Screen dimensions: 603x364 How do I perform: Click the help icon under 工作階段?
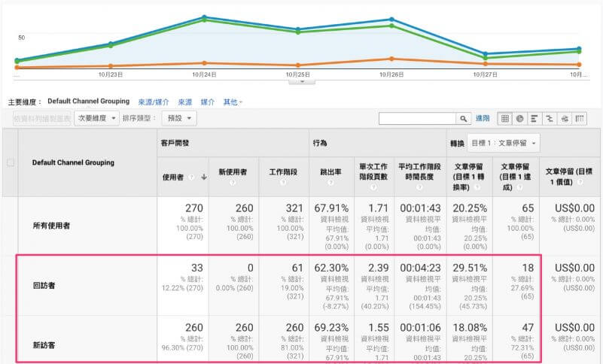pos(283,182)
